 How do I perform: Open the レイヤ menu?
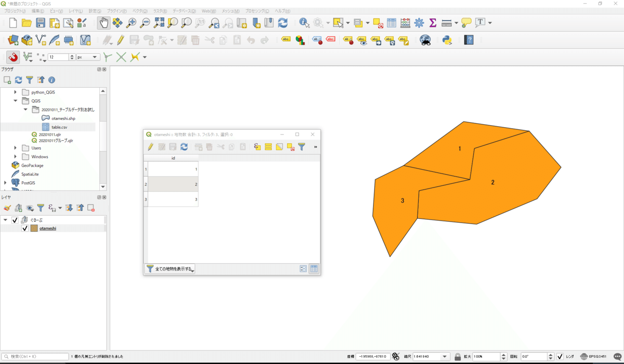(76, 11)
